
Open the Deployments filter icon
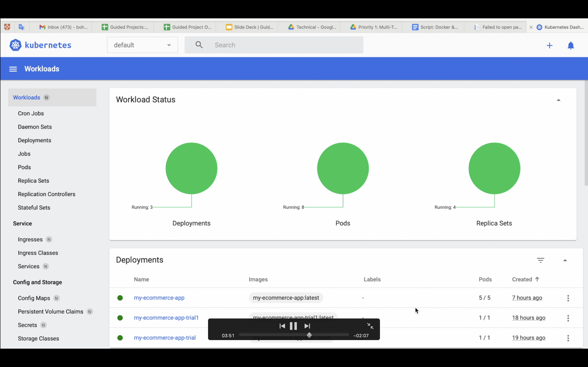pos(540,260)
